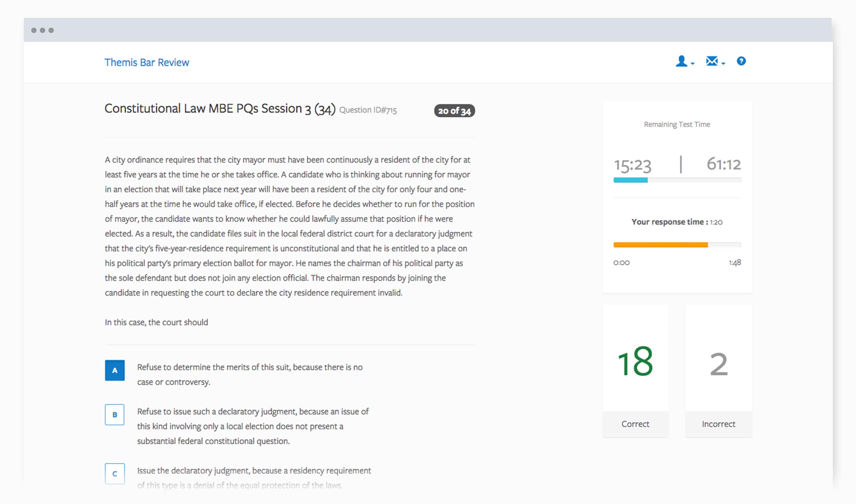This screenshot has width=856, height=504.
Task: Click the 61:12 total time display
Action: 723,164
